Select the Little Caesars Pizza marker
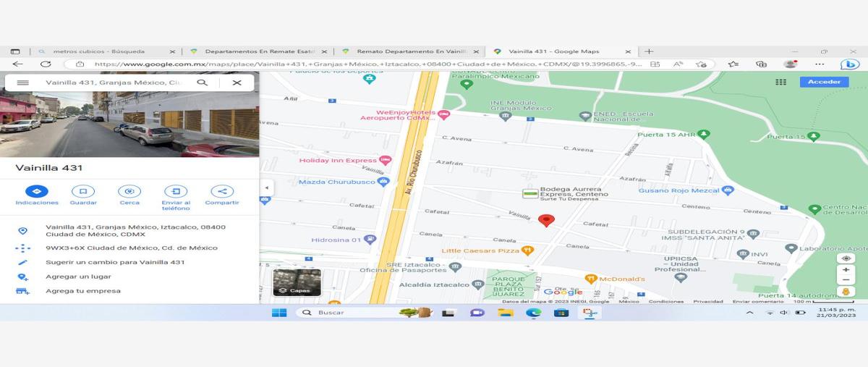The height and width of the screenshot is (367, 868). click(527, 250)
